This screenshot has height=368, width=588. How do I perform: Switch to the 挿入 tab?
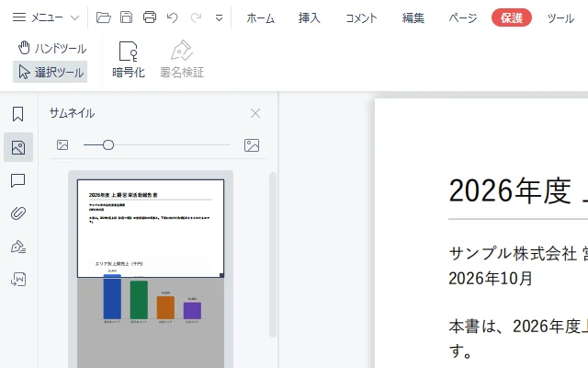[310, 18]
